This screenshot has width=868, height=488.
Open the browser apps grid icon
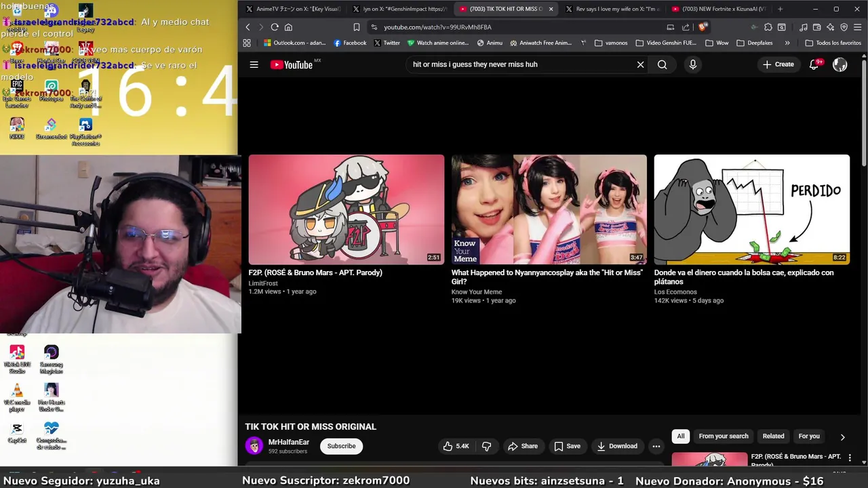click(247, 43)
